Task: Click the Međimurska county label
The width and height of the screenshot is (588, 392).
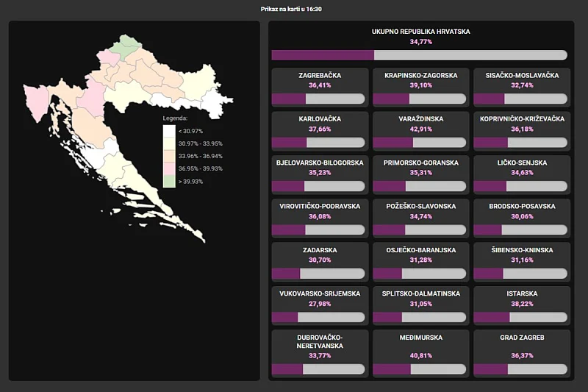Action: pyautogui.click(x=420, y=338)
